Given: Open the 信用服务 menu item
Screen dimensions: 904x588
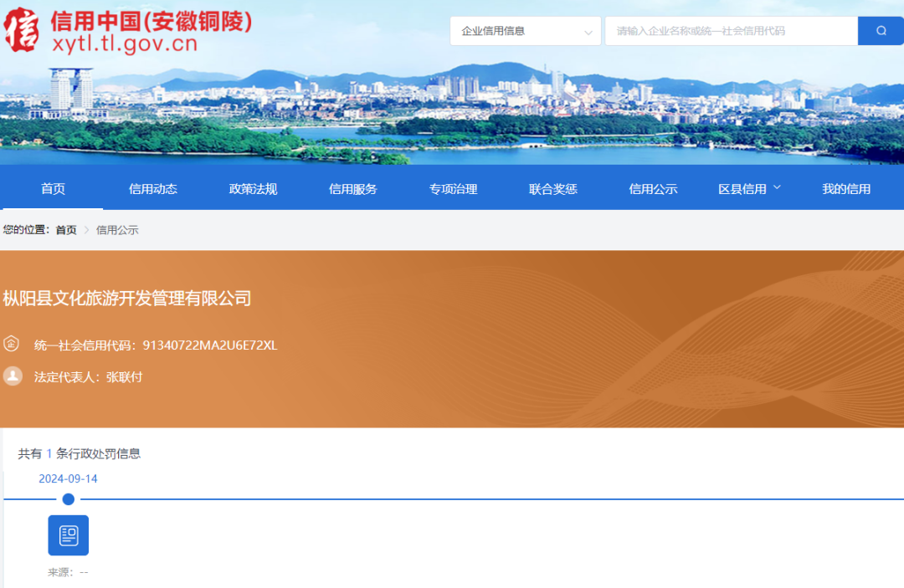Looking at the screenshot, I should point(353,189).
